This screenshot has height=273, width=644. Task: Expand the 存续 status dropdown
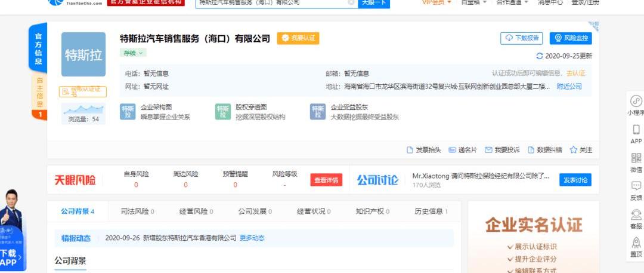[133, 53]
